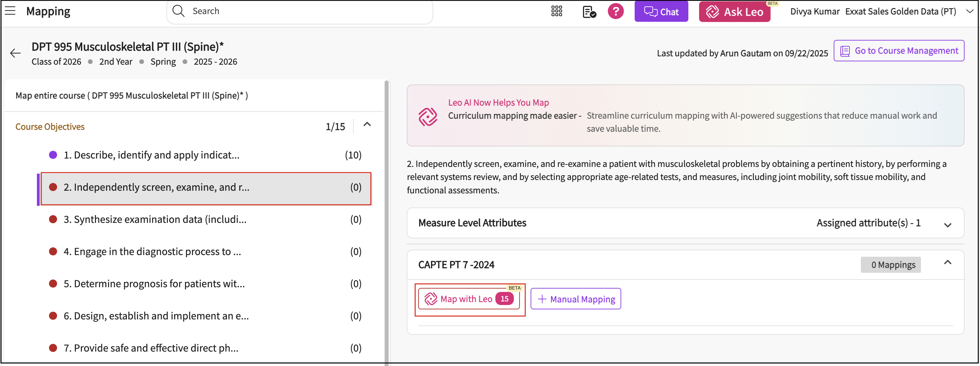
Task: Click the search magnifier icon
Action: pyautogui.click(x=178, y=11)
